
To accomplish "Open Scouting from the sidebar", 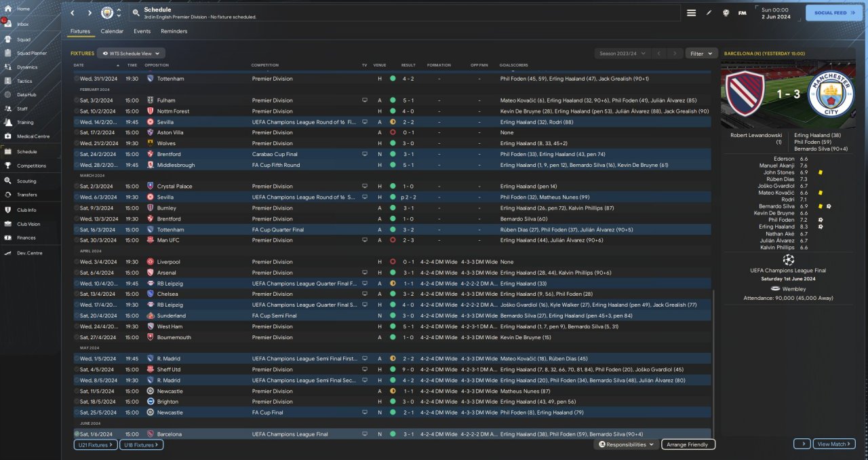I will [x=26, y=181].
